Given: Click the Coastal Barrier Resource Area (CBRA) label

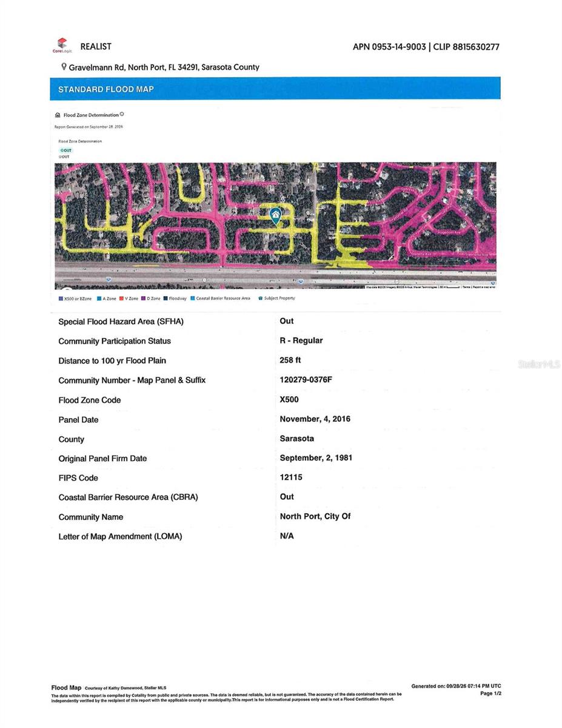Looking at the screenshot, I should click(x=128, y=497).
